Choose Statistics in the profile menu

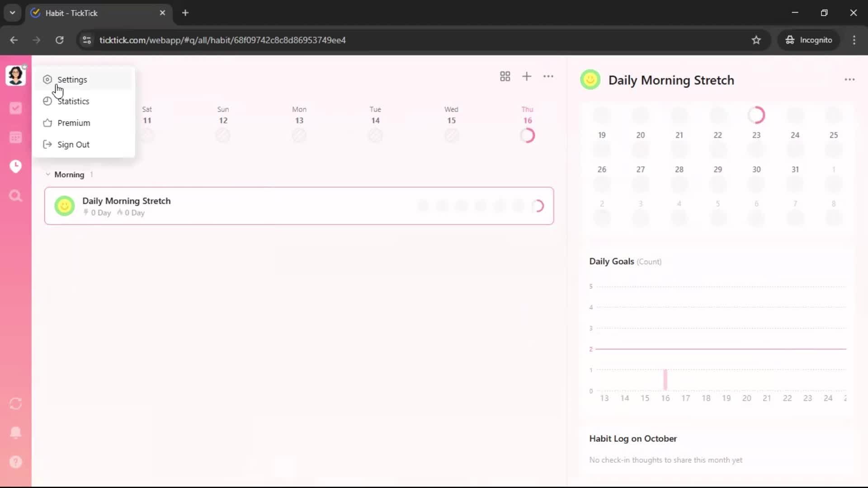tap(73, 101)
